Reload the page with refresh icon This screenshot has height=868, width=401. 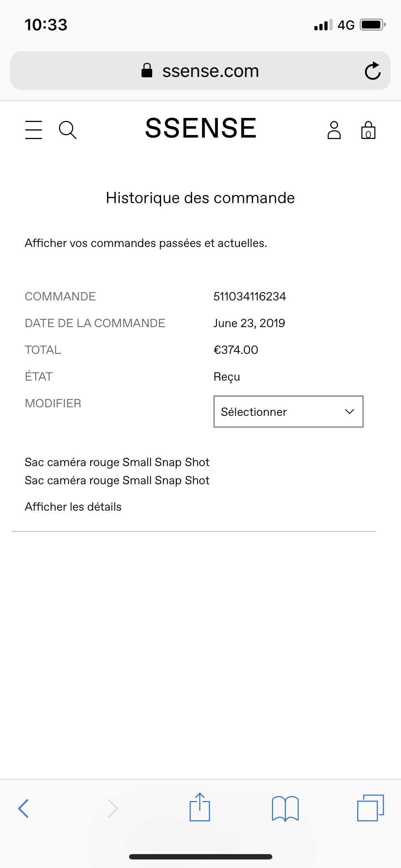[372, 71]
